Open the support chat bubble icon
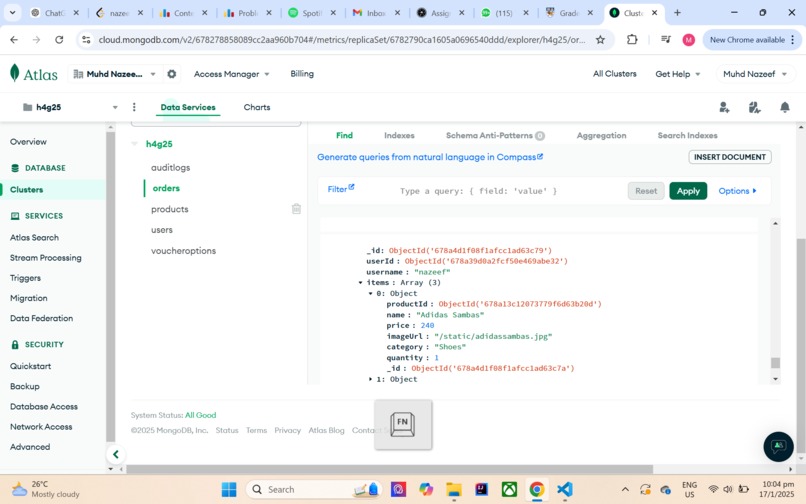Image resolution: width=806 pixels, height=504 pixels. click(778, 446)
